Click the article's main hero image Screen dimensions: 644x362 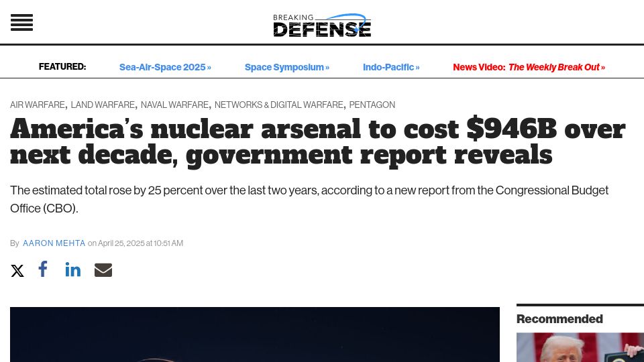pyautogui.click(x=255, y=335)
